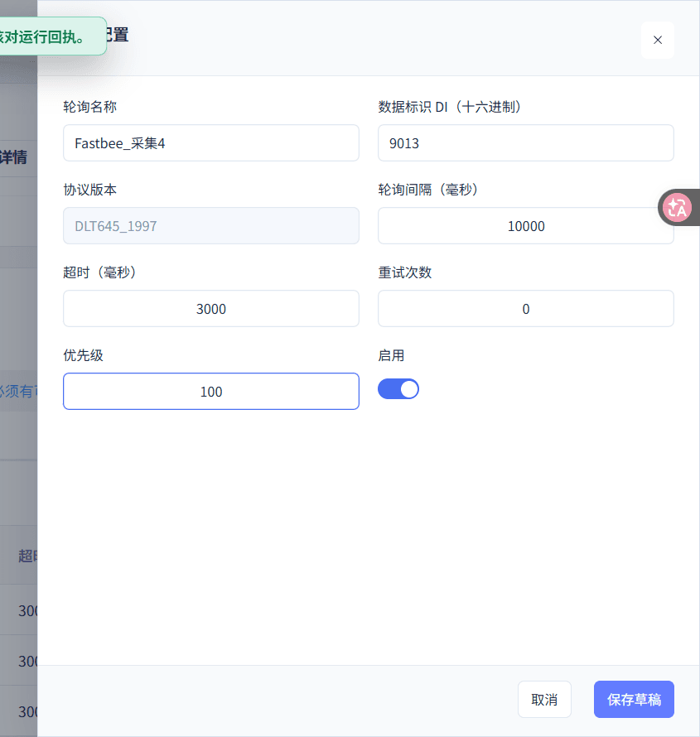Select the disabled 协议版本 DLT645_1997 box
700x737 pixels.
(211, 225)
